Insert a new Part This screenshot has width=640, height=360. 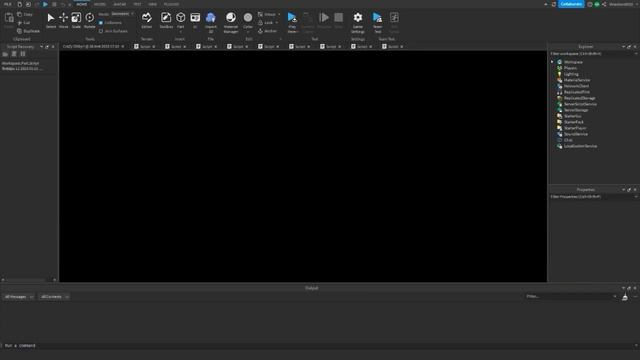(x=180, y=21)
